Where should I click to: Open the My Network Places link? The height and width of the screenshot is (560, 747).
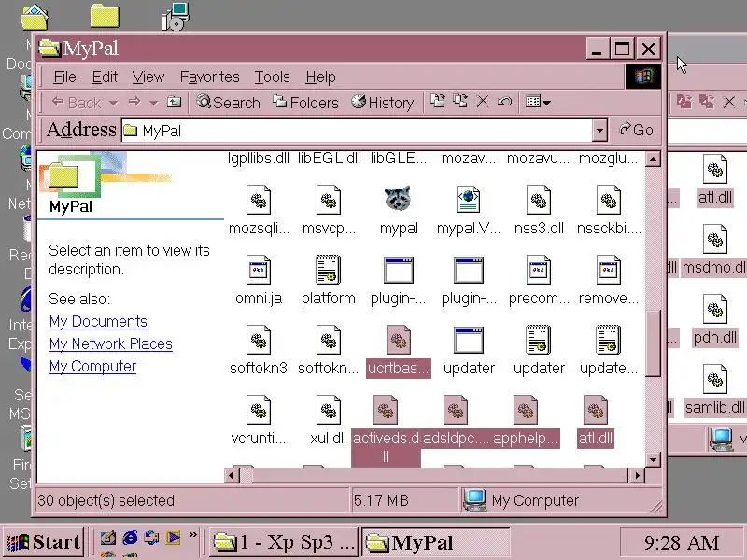(110, 343)
